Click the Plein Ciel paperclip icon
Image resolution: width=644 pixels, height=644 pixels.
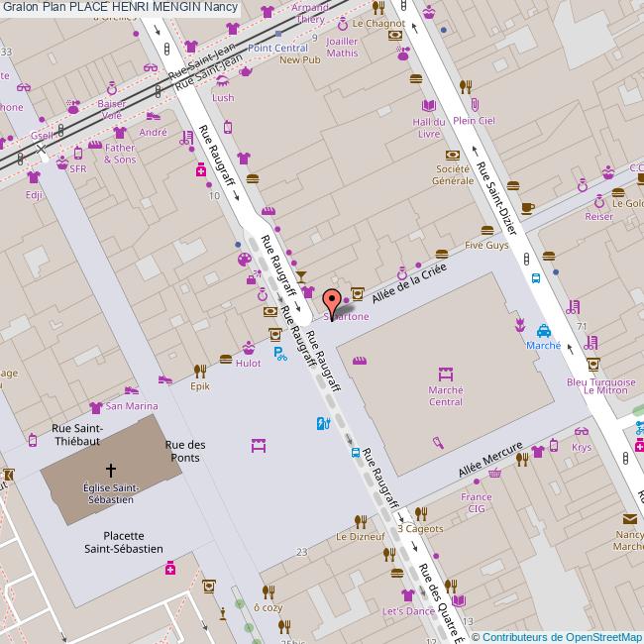coord(475,105)
